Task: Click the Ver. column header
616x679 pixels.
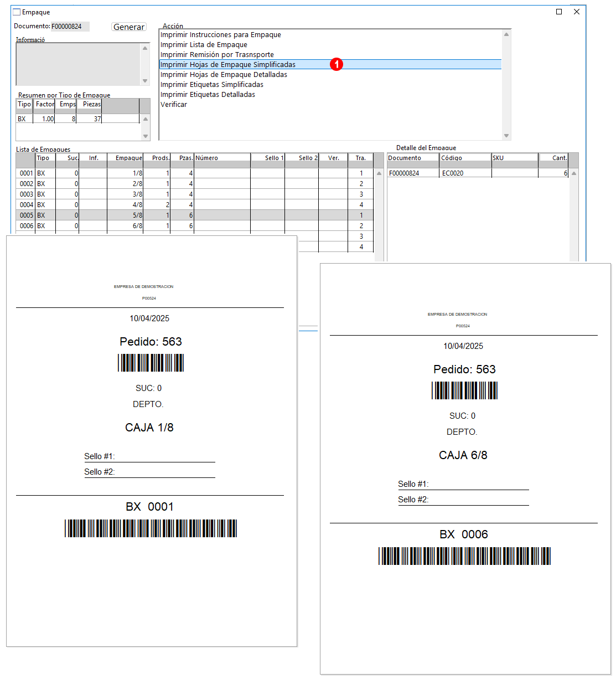Action: (333, 158)
